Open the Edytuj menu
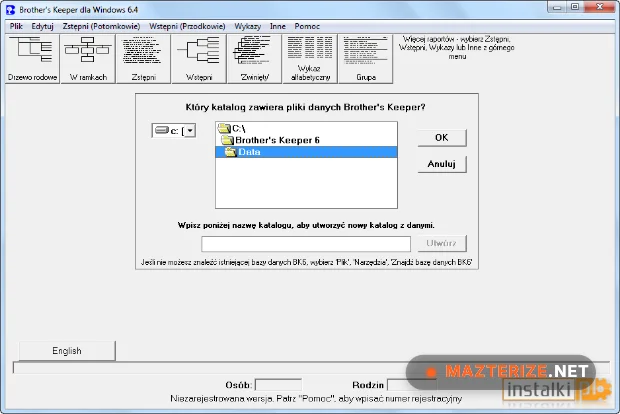 pos(42,26)
